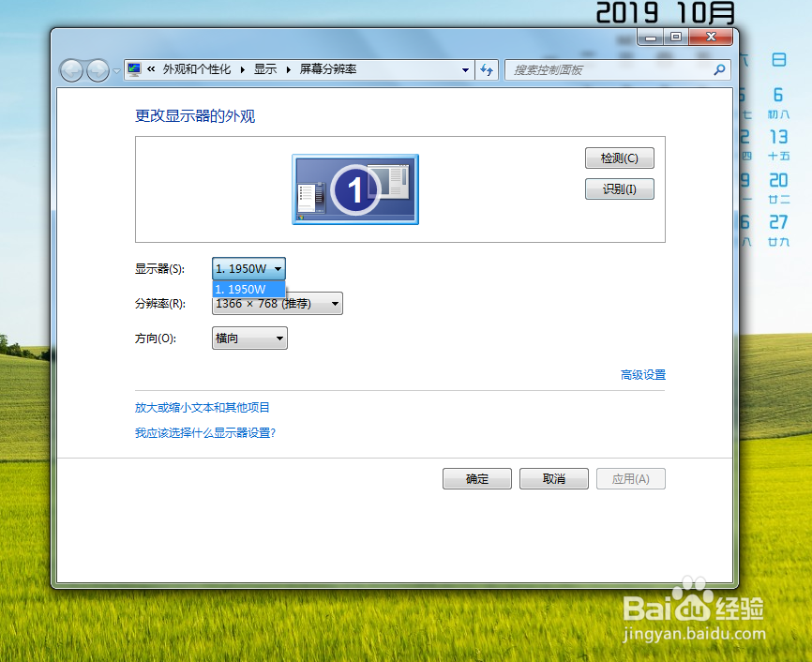
Task: Open 外观和个性化 breadcrumb
Action: point(197,69)
